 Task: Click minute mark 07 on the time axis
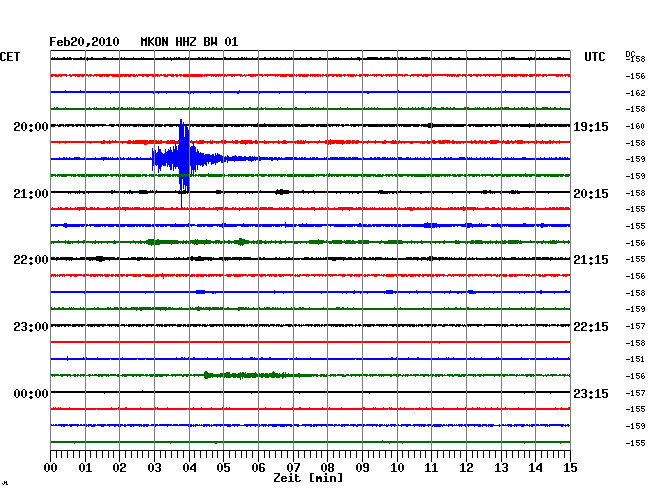coord(293,467)
